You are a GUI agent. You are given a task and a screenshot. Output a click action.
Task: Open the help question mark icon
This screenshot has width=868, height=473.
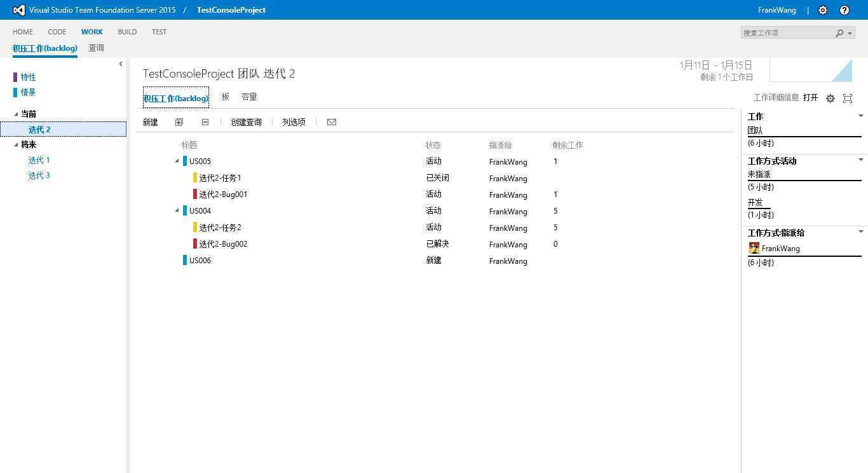pos(844,10)
